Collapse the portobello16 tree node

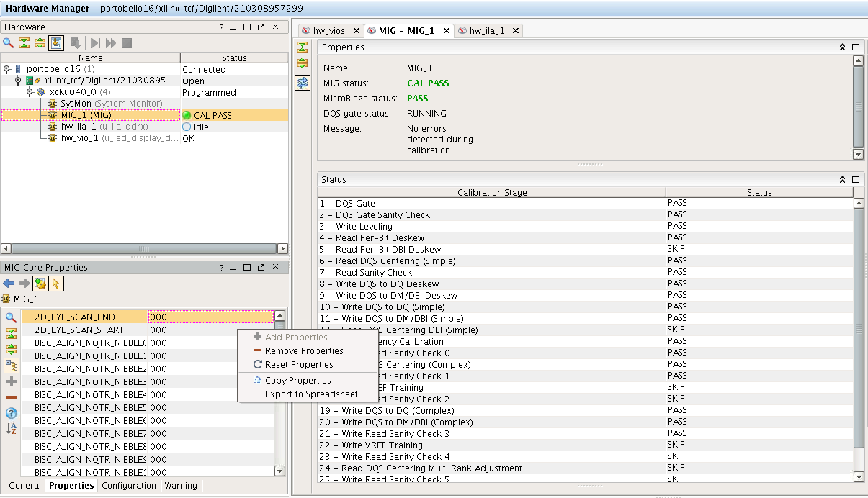click(6, 70)
